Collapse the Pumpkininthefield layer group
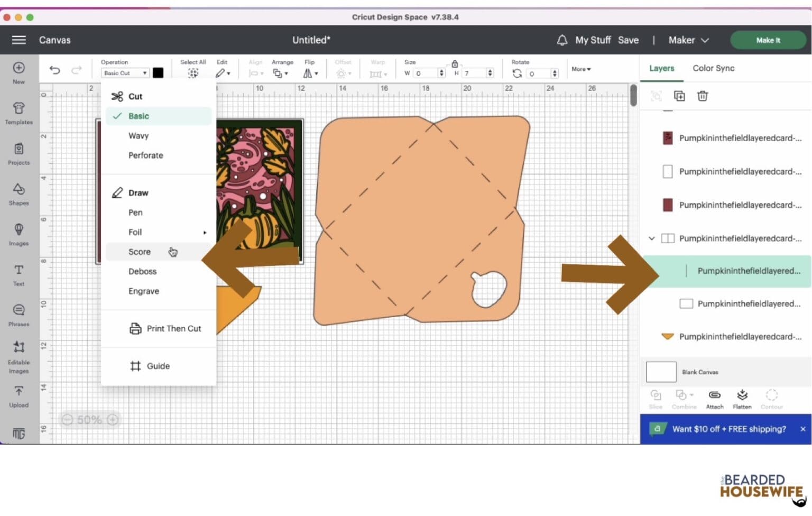812x516 pixels. [652, 238]
